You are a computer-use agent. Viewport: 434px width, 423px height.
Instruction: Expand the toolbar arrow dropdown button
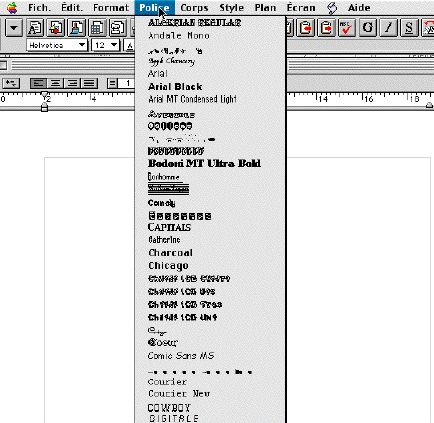tap(14, 27)
